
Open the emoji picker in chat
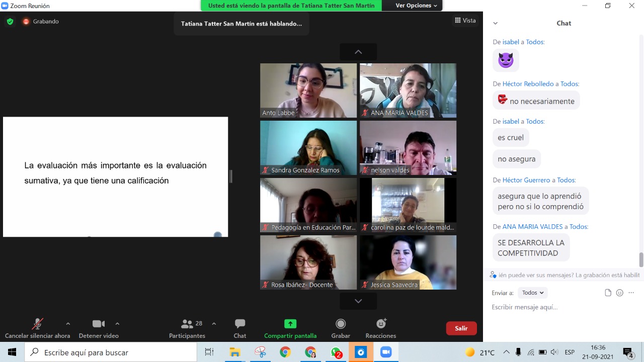(x=619, y=293)
